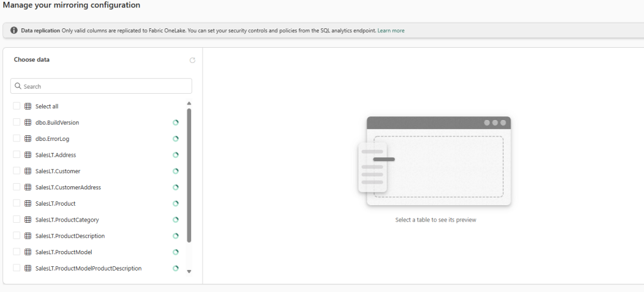
Task: Tick the dbo.ErrorLog checkbox
Action: 16,138
